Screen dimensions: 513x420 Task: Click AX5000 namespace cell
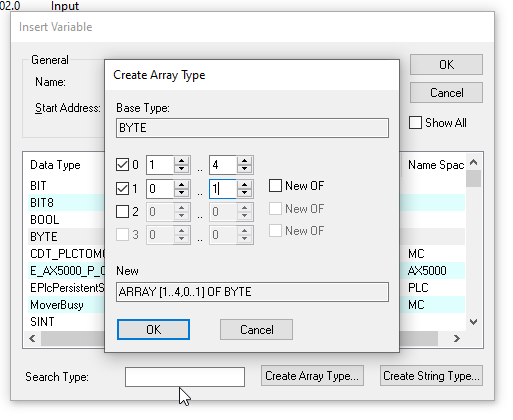427,271
